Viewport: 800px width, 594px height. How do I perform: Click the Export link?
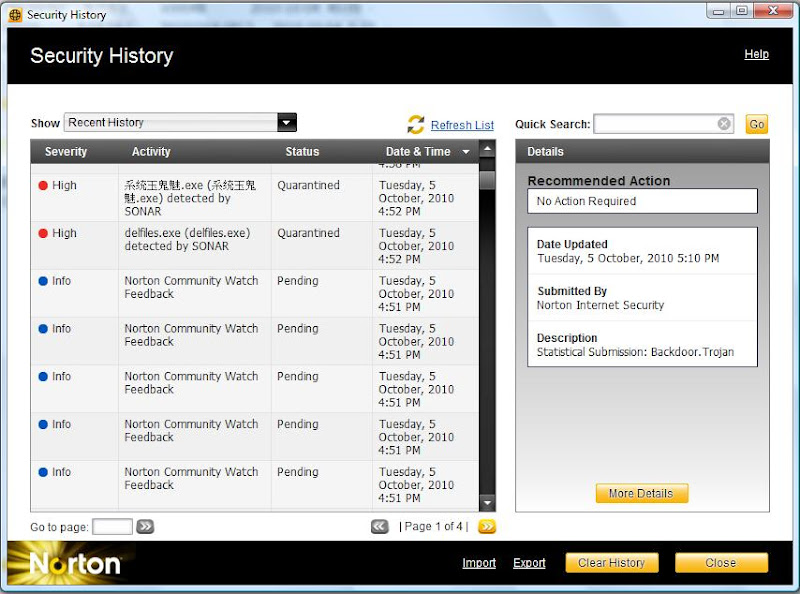click(x=529, y=562)
